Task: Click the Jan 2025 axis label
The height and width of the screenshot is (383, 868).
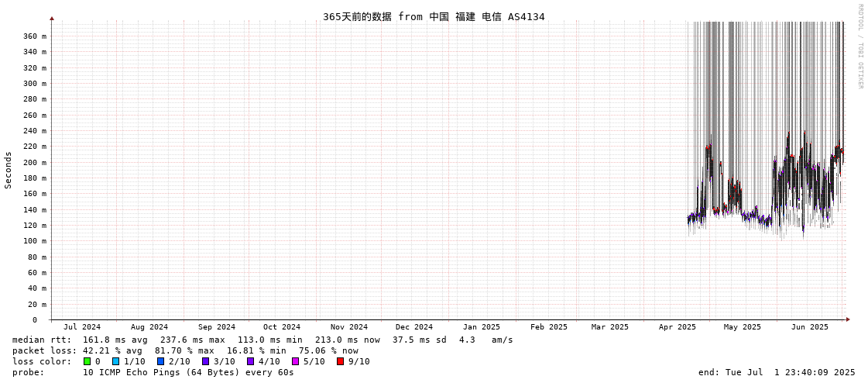Action: click(482, 327)
